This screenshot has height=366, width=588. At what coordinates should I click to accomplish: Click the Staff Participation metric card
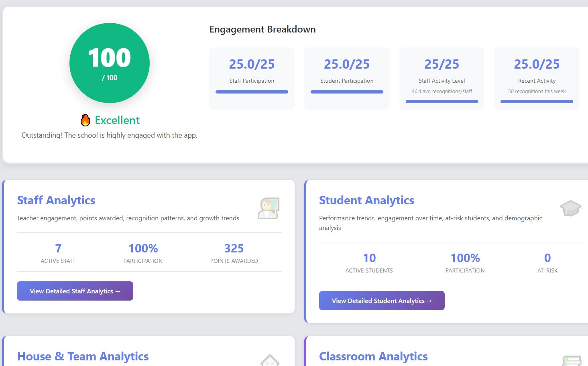point(252,78)
